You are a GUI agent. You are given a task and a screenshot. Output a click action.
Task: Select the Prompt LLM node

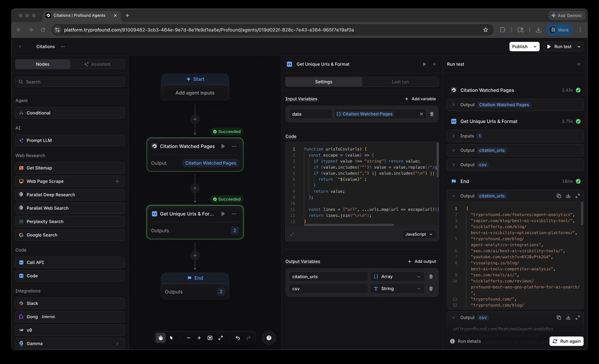pyautogui.click(x=70, y=140)
